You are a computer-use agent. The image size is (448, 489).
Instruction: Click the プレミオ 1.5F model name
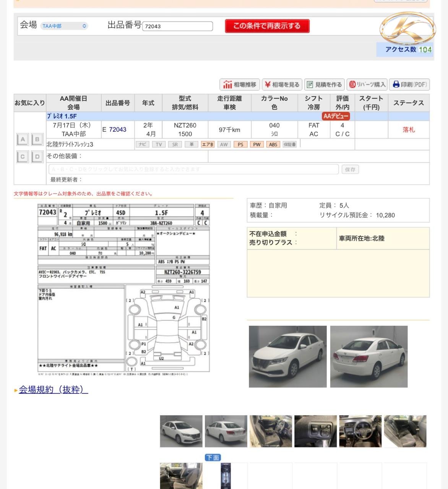click(x=62, y=116)
